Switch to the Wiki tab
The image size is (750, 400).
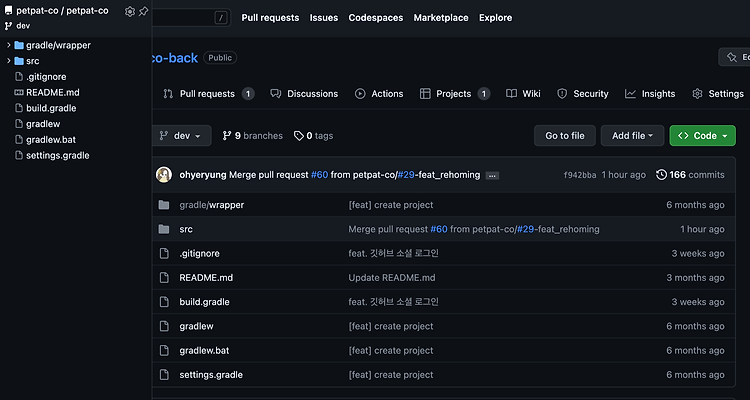(524, 94)
